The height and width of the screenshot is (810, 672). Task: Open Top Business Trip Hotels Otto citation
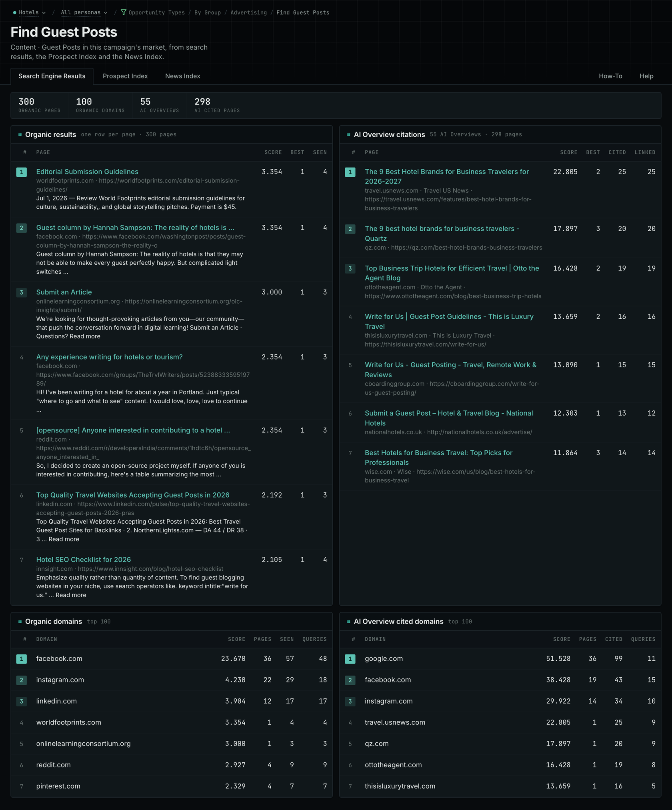tap(452, 273)
